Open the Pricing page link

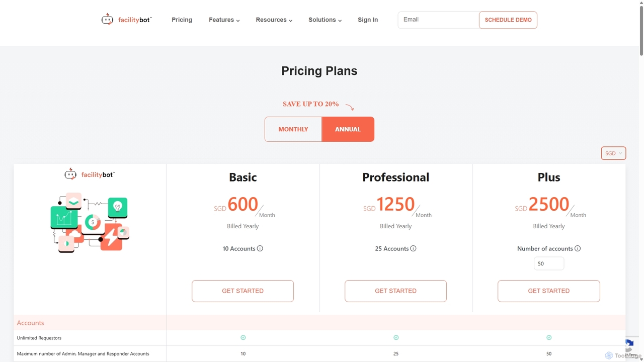click(182, 20)
